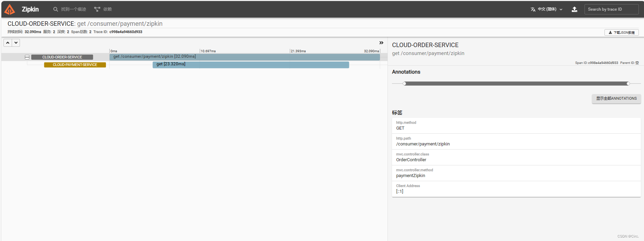The image size is (644, 241).
Task: Open the language selector dropdown
Action: [546, 9]
